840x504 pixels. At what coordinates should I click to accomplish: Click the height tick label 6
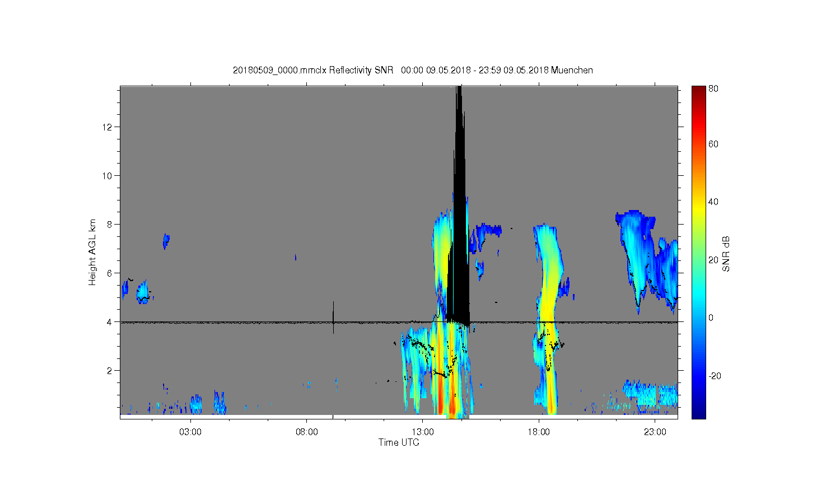tap(110, 273)
